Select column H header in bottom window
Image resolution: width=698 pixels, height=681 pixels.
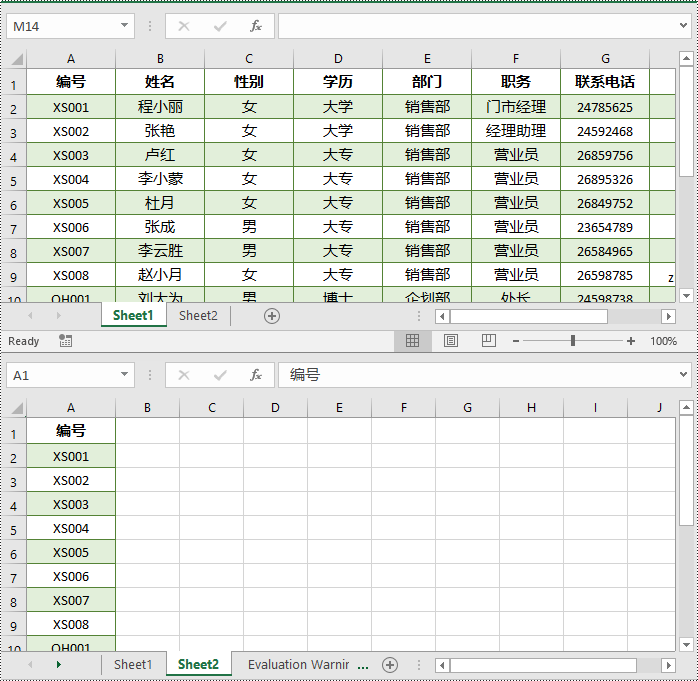pyautogui.click(x=531, y=408)
